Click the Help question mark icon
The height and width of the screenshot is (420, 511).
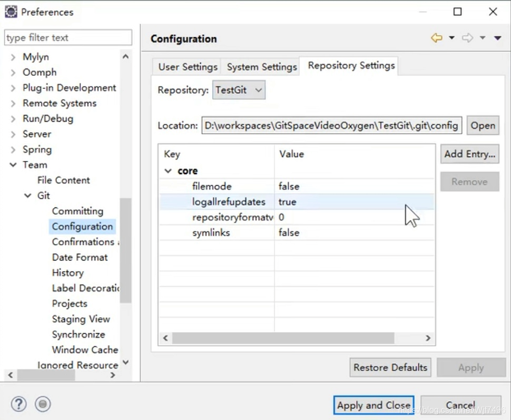click(18, 404)
